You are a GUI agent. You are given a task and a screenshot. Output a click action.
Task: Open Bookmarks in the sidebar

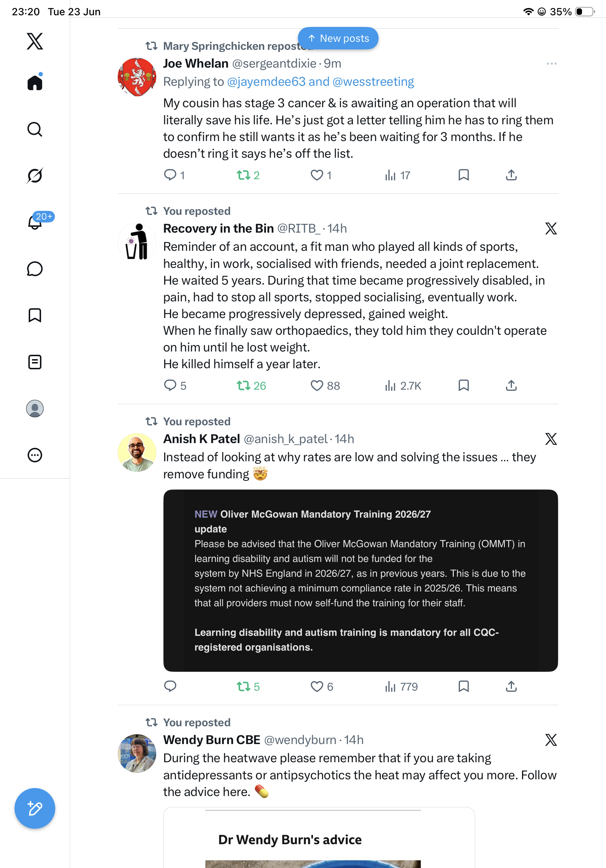[x=35, y=315]
